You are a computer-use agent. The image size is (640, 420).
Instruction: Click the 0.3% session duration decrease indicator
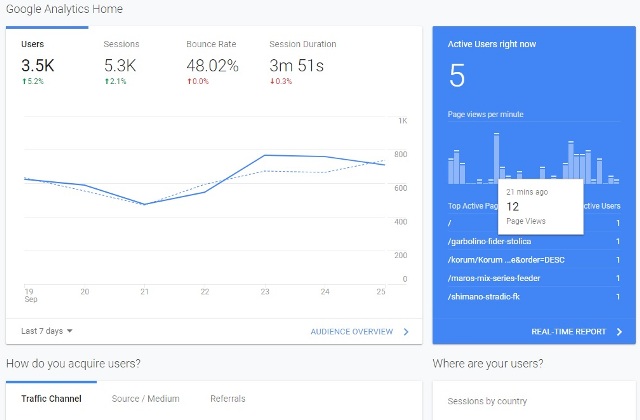pyautogui.click(x=281, y=81)
